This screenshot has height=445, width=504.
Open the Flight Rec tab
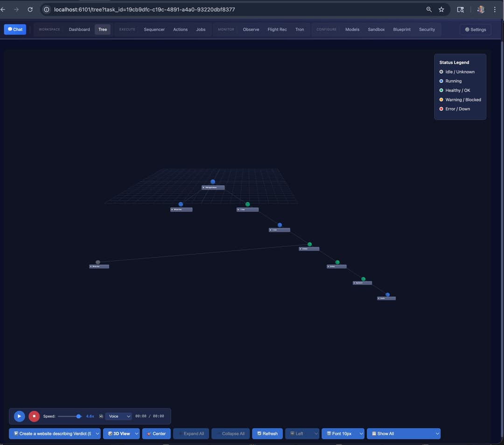(x=277, y=29)
